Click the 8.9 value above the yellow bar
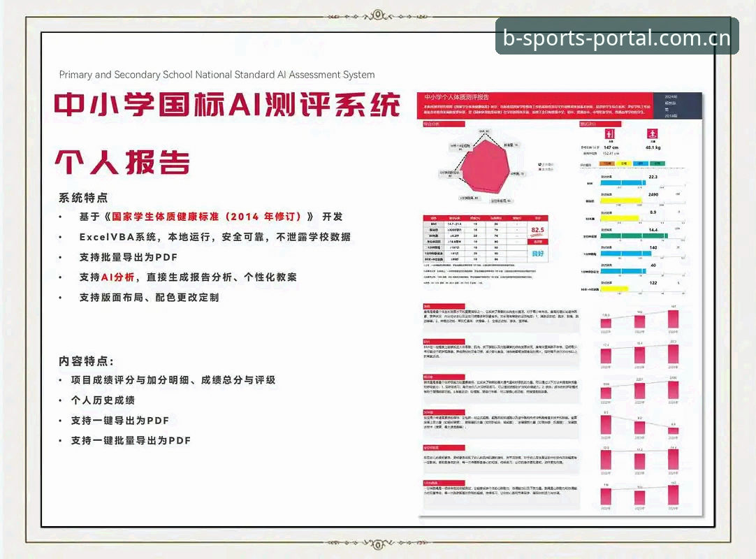The width and height of the screenshot is (756, 559). pos(653,212)
